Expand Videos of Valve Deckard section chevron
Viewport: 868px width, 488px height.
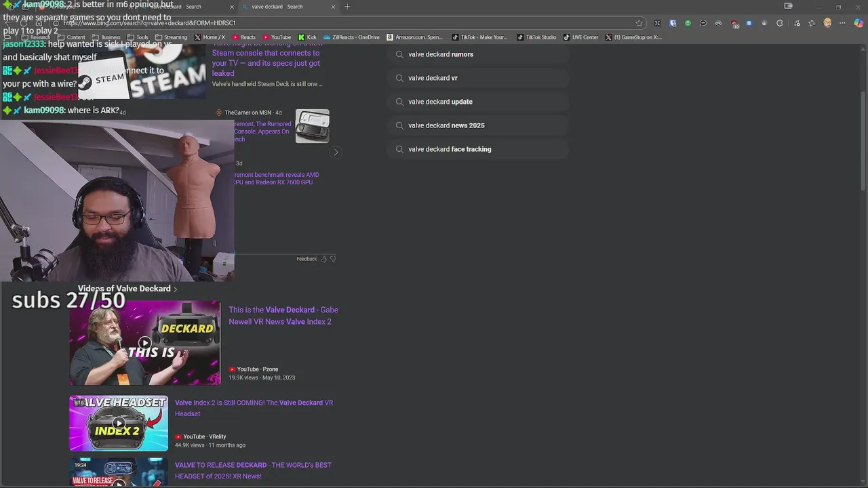[x=176, y=289]
